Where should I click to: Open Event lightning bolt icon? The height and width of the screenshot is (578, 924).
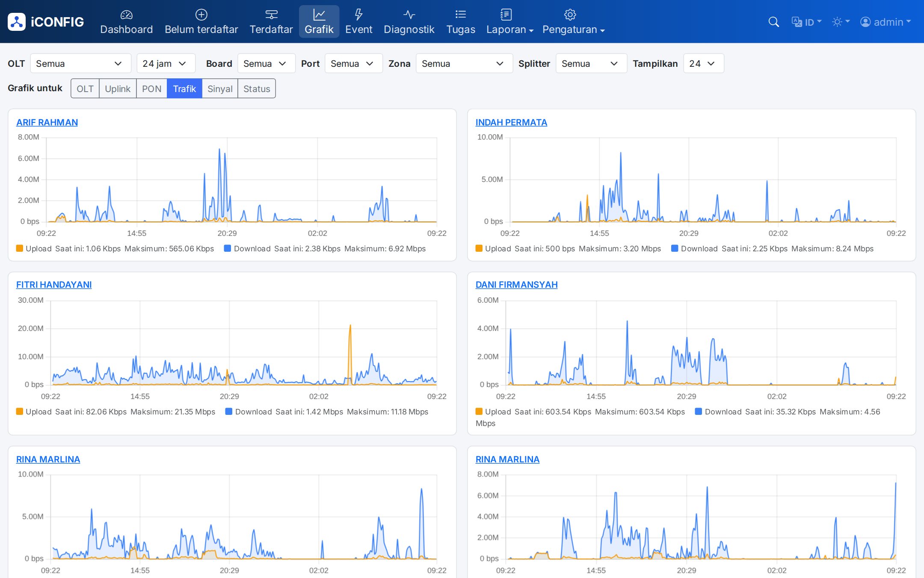(358, 15)
